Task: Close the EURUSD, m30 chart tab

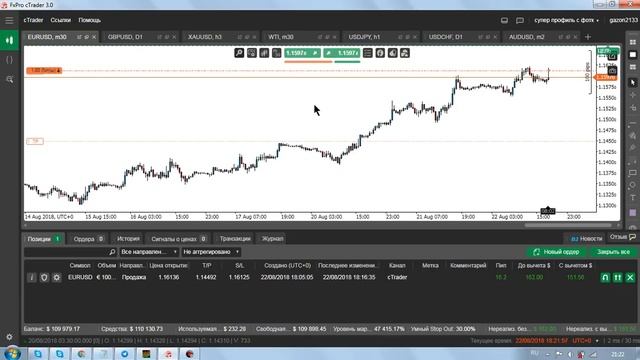Action: pyautogui.click(x=94, y=37)
